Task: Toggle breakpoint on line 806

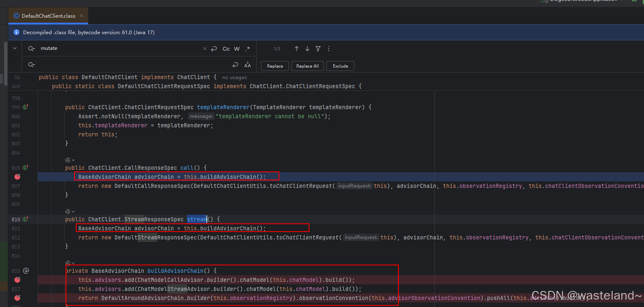Action: [17, 177]
